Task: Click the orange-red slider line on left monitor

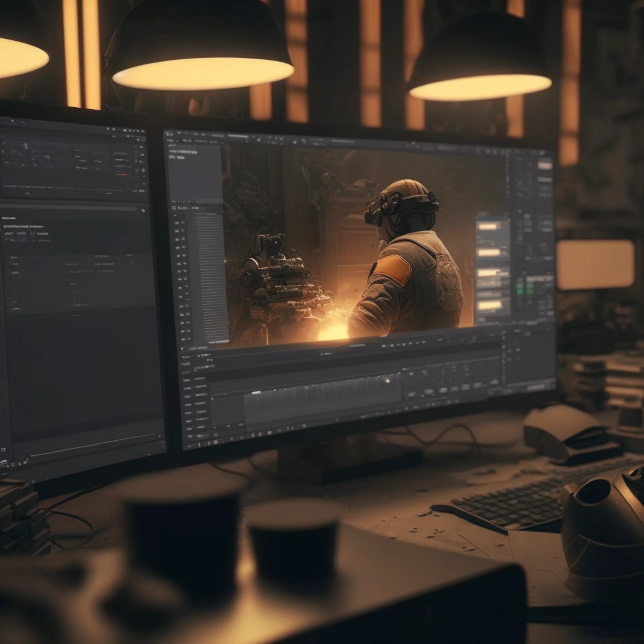Action: (121, 174)
